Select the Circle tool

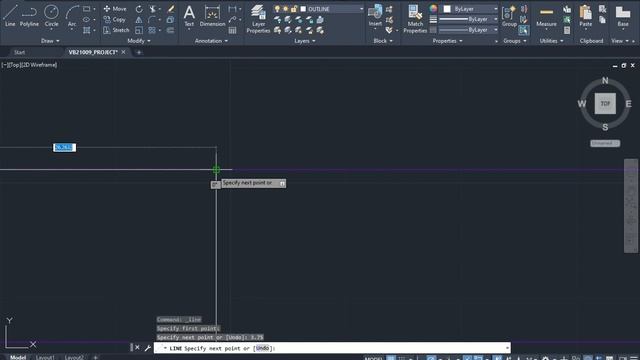pos(51,16)
